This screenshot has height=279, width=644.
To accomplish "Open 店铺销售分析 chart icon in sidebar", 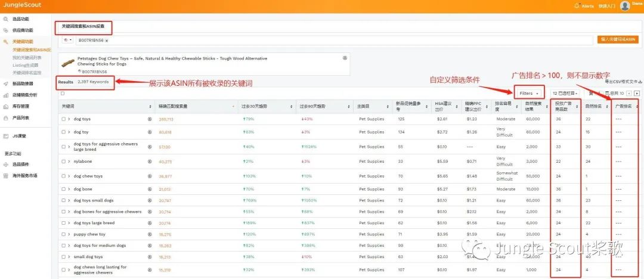I will point(5,95).
